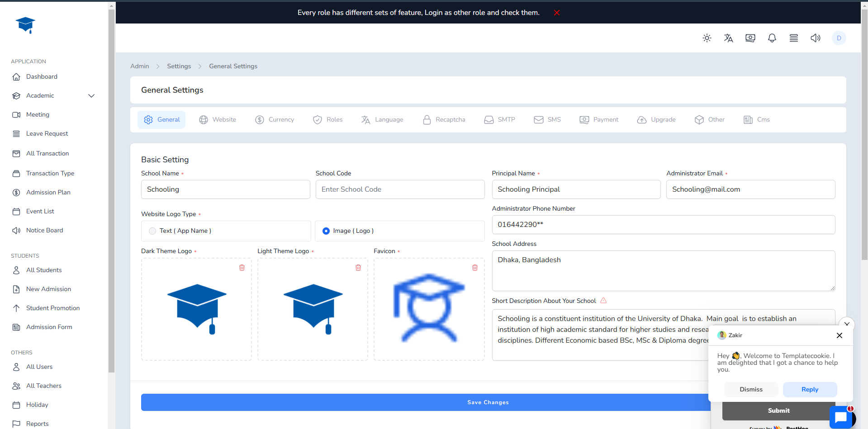Open the Notice Board section

(x=44, y=230)
